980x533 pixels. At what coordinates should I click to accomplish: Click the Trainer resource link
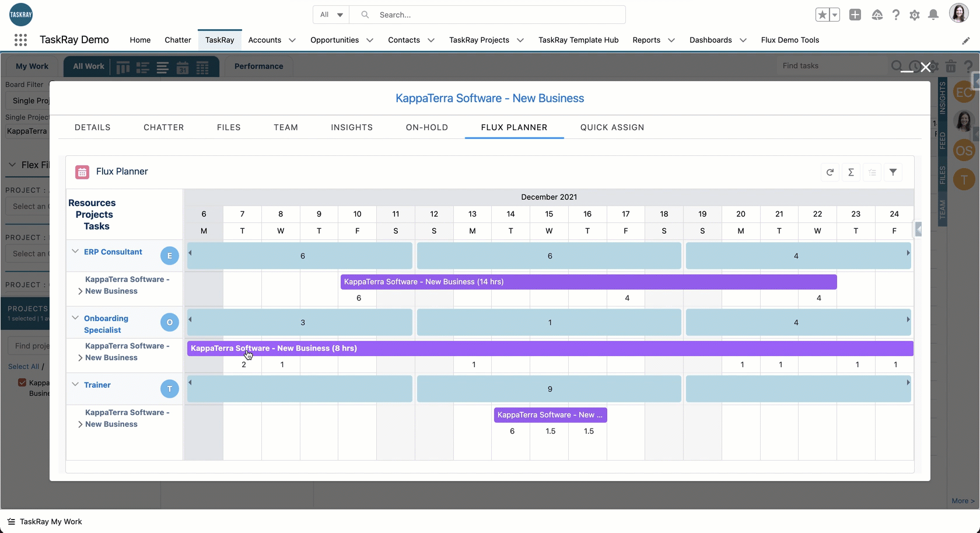click(x=97, y=385)
